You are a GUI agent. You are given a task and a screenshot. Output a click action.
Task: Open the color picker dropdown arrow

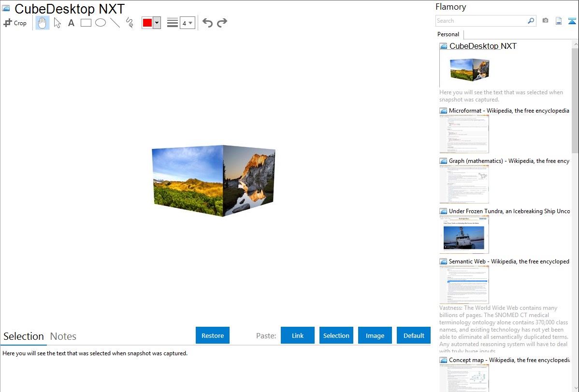[157, 23]
